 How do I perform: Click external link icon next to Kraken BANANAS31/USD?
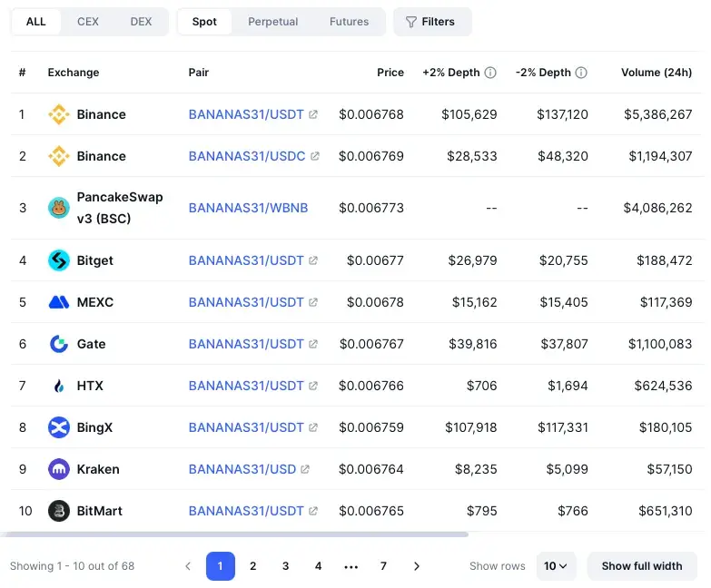[x=305, y=469]
